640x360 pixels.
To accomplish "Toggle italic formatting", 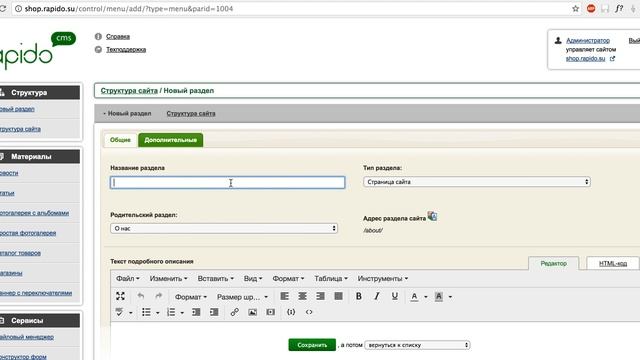I will point(376,296).
